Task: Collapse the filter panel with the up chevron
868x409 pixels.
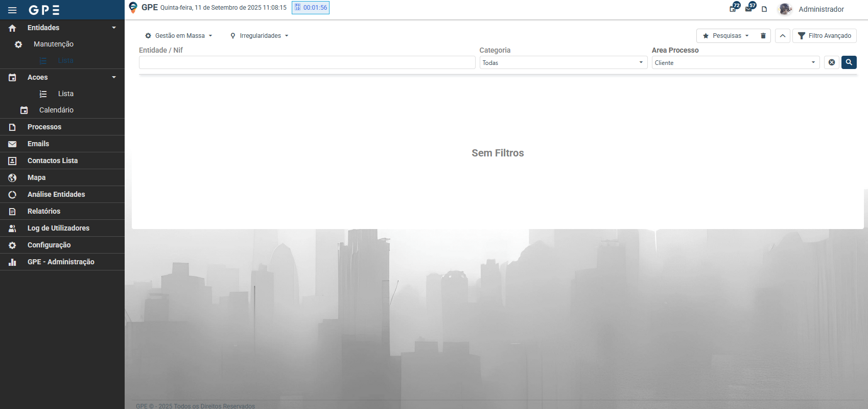Action: pyautogui.click(x=783, y=36)
